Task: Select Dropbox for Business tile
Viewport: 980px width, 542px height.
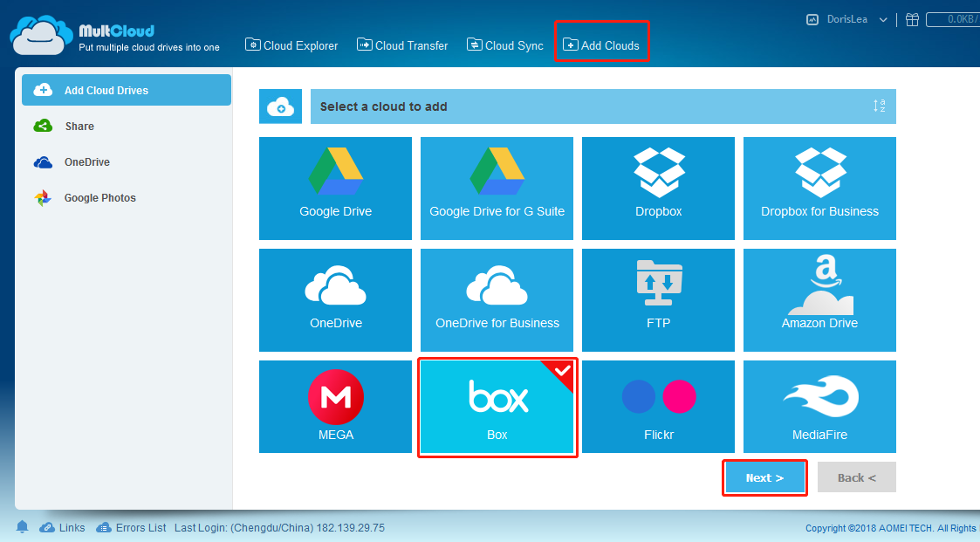Action: click(819, 189)
